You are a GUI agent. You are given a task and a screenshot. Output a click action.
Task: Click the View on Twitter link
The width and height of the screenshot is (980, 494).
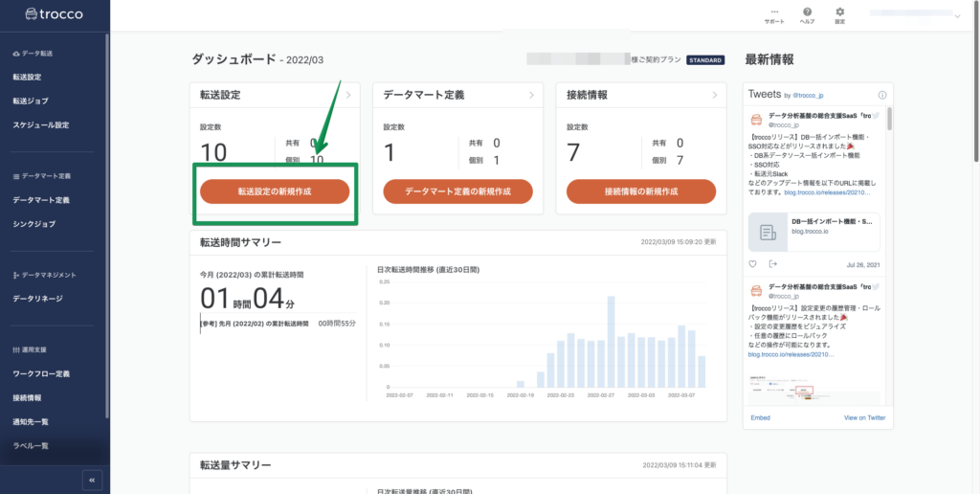(x=863, y=417)
